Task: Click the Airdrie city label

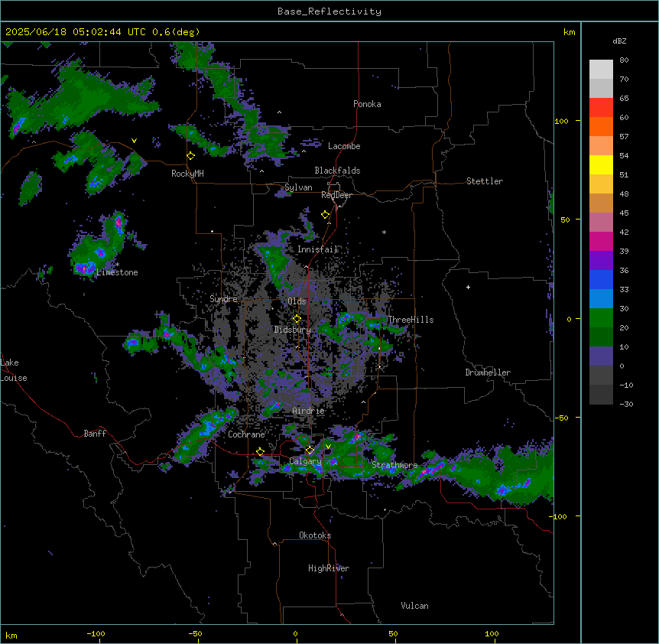Action: [309, 411]
